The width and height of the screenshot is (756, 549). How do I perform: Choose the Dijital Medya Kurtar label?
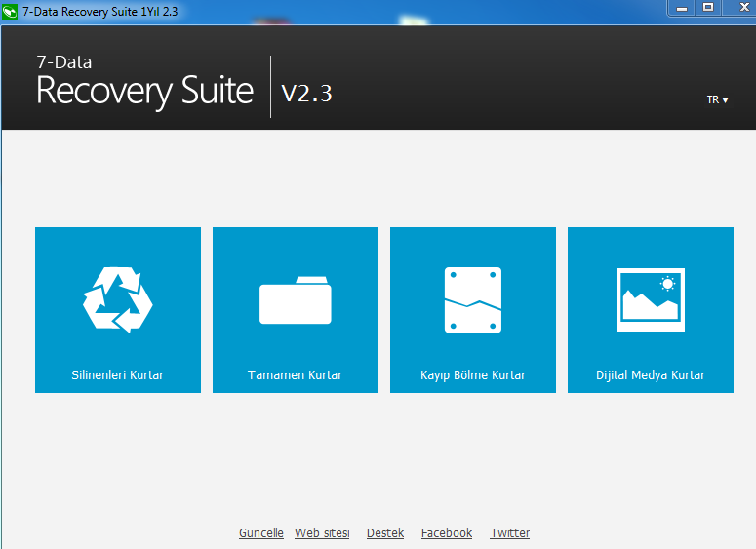(x=651, y=375)
